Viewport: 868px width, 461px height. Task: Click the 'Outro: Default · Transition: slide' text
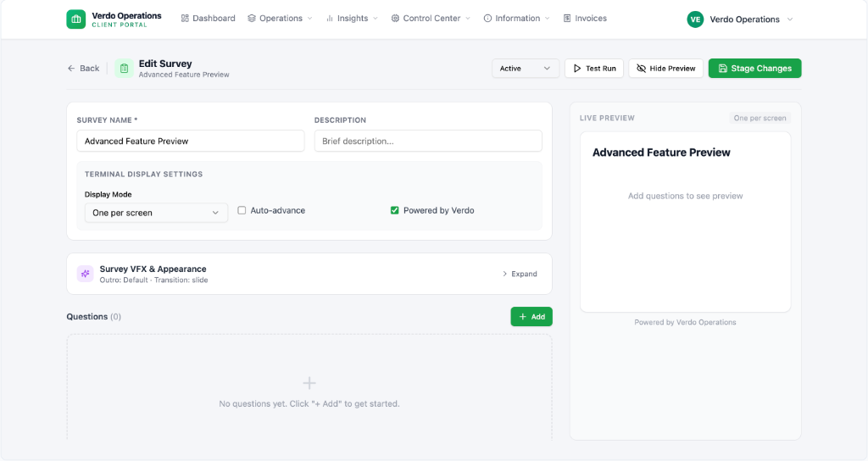pos(154,280)
